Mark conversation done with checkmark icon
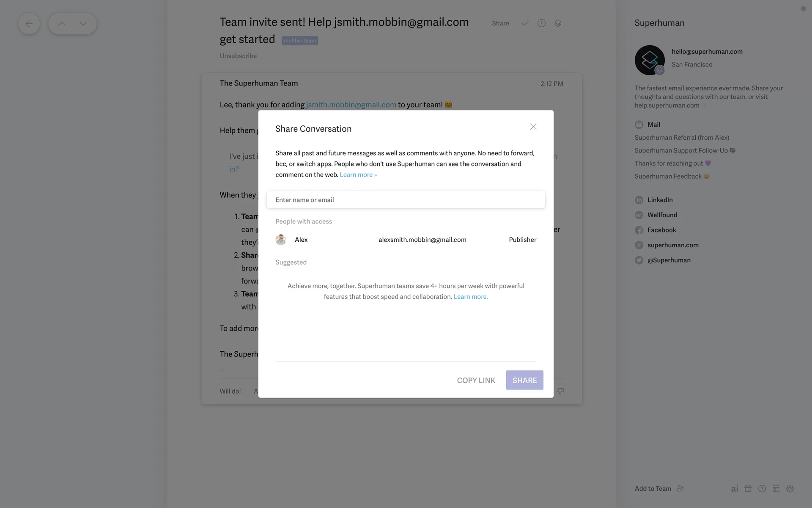 click(x=525, y=23)
